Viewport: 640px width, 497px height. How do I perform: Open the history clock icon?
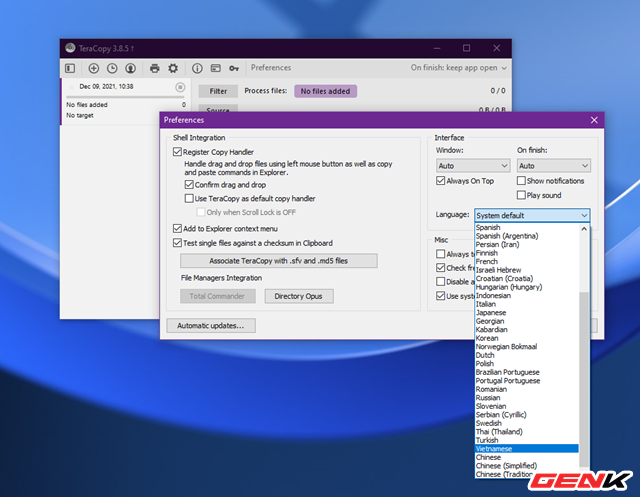click(x=112, y=68)
